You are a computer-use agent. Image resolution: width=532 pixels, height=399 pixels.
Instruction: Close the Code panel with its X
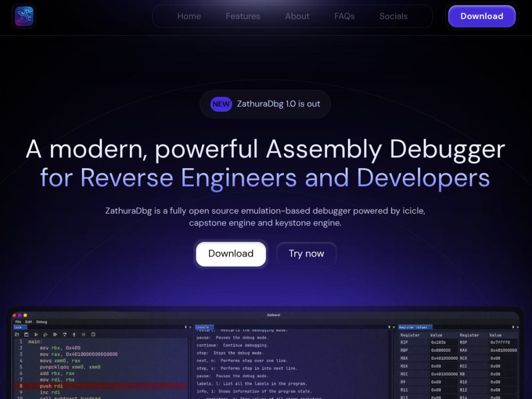tap(190, 327)
